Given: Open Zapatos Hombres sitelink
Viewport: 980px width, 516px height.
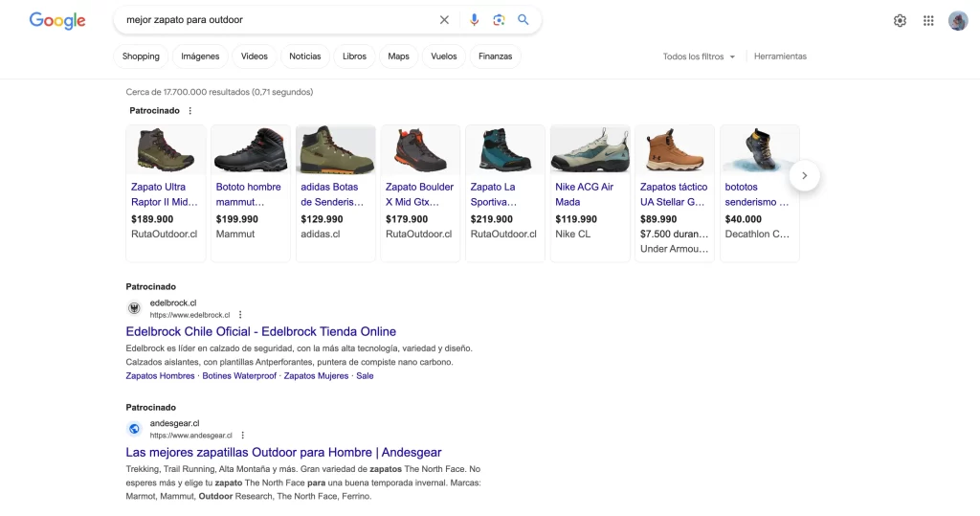Looking at the screenshot, I should pyautogui.click(x=160, y=376).
